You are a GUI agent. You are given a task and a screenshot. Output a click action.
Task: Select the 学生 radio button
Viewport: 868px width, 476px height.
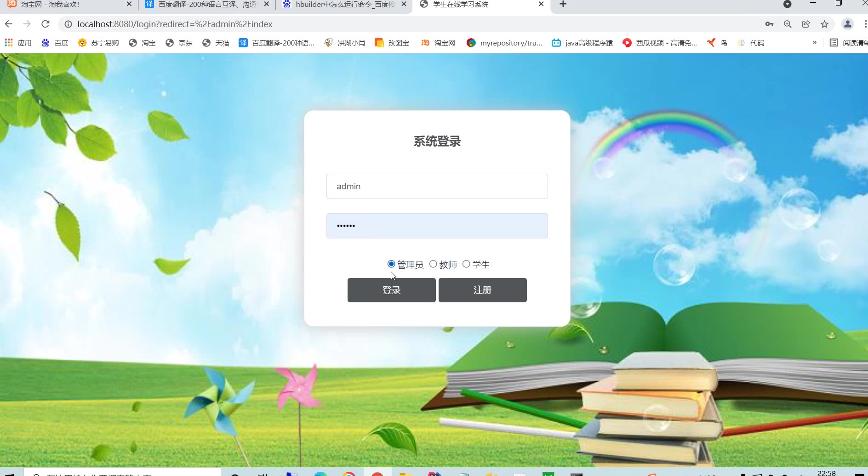(x=466, y=264)
